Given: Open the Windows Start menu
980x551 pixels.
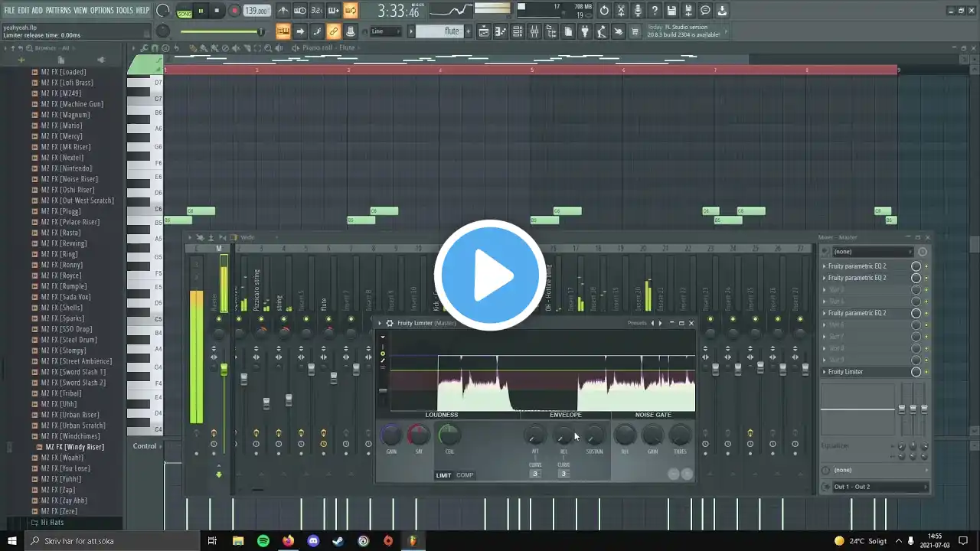Looking at the screenshot, I should click(x=11, y=541).
